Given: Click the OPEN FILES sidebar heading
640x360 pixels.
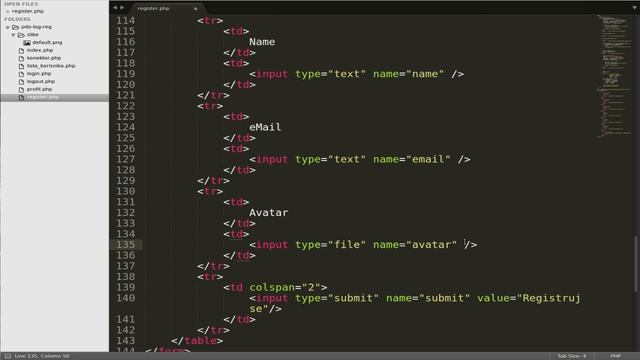Looking at the screenshot, I should coord(21,4).
